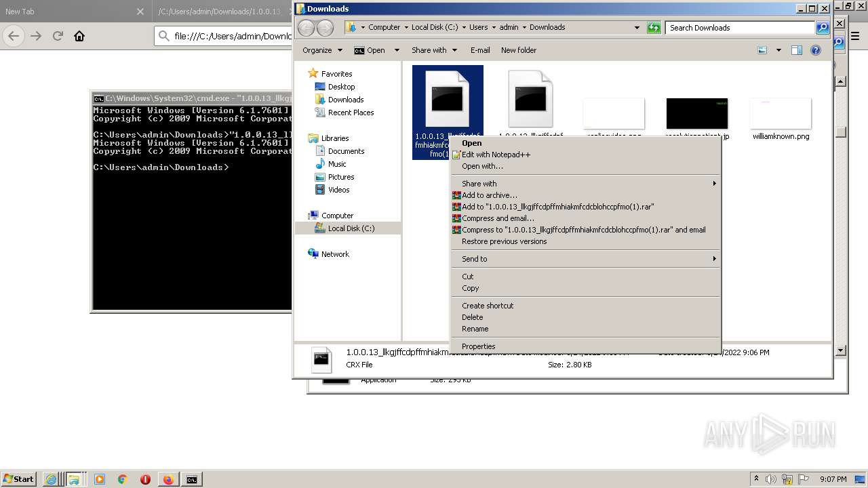Screen dimensions: 868x488
Task: Click the green refresh button in address bar
Action: [654, 28]
